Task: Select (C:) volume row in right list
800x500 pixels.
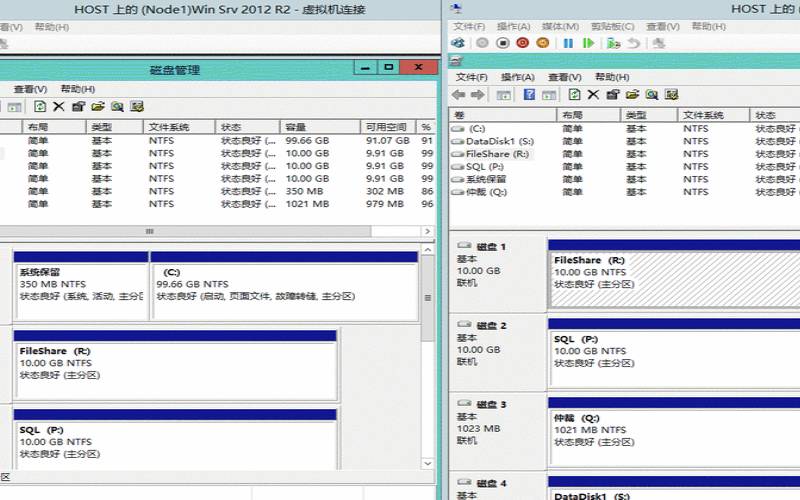Action: 624,129
